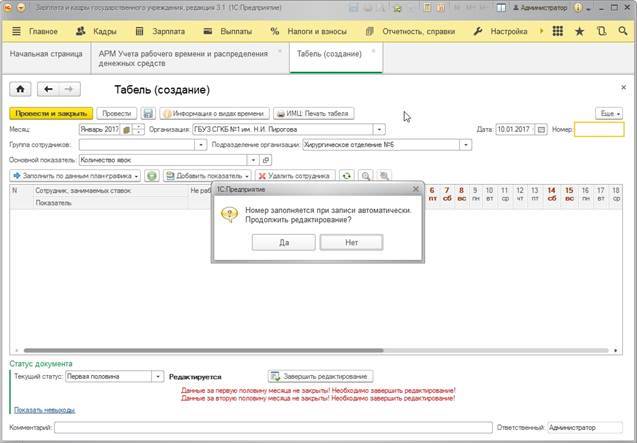
Task: Click the Номер input field
Action: point(599,129)
